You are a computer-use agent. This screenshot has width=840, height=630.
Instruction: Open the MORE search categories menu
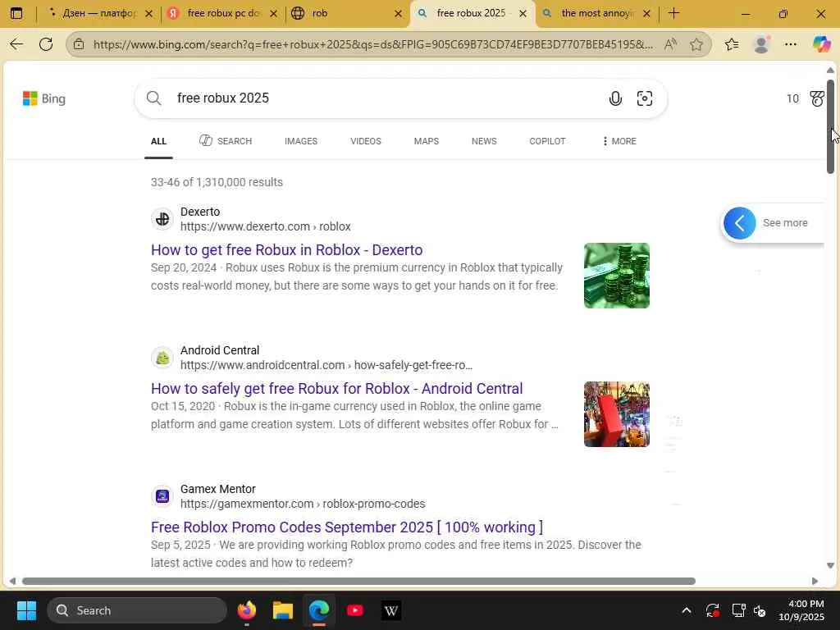[619, 141]
